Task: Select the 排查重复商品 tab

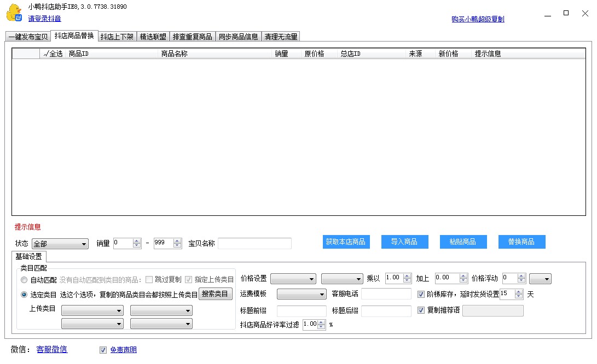Action: [x=192, y=37]
